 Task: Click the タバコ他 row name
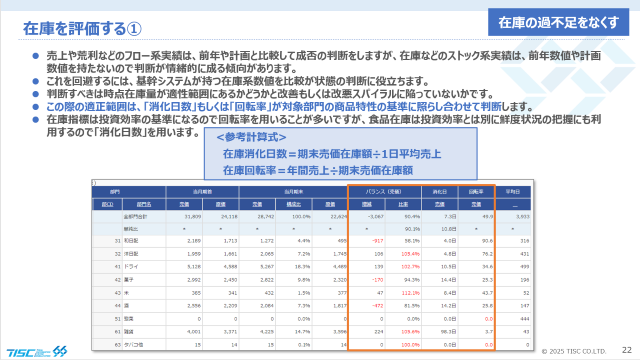pos(133,345)
